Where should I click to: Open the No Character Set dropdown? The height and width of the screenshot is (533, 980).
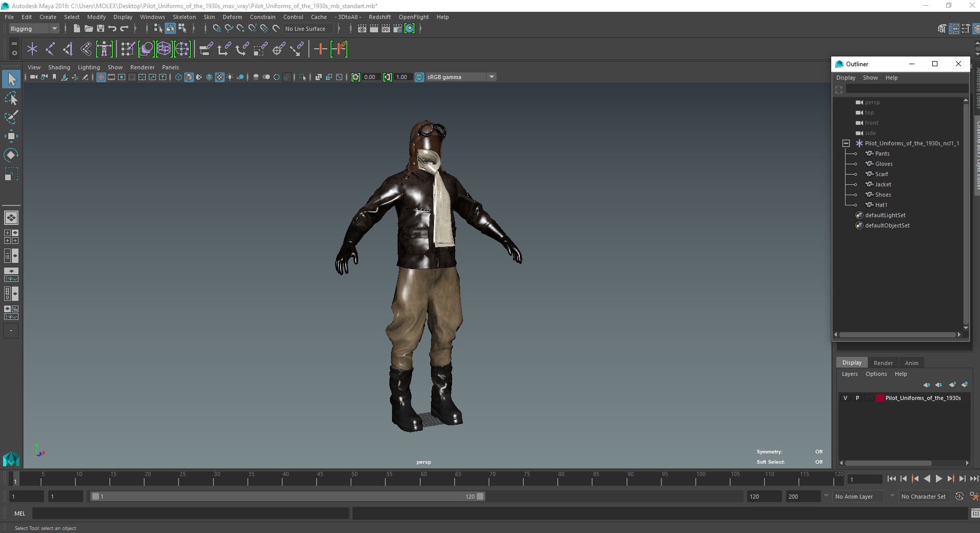tap(924, 497)
